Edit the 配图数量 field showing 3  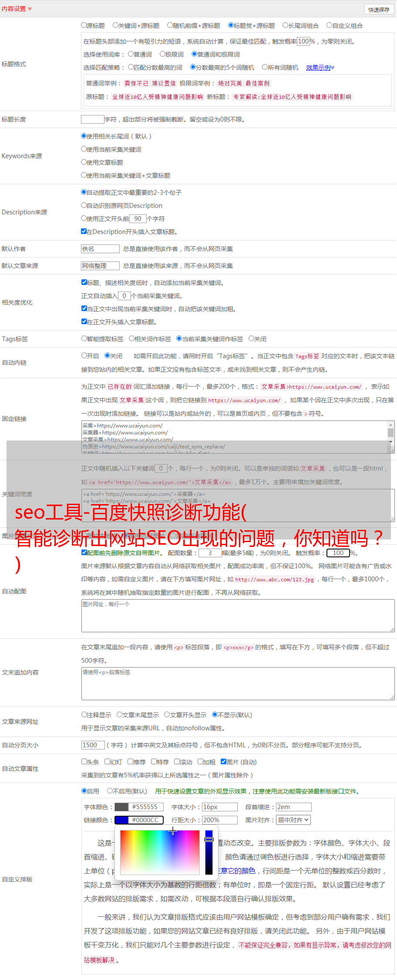click(x=210, y=553)
